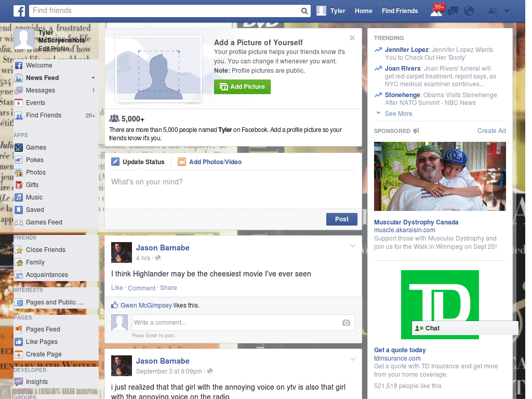Open the globe notifications icon
532x399 pixels.
pos(469,11)
